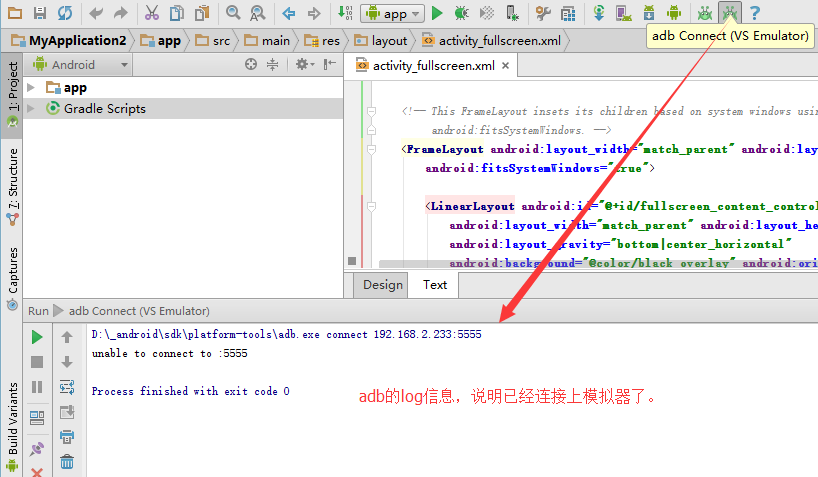Viewport: 818px width, 477px height.
Task: Open project panel gear settings menu
Action: [x=305, y=64]
